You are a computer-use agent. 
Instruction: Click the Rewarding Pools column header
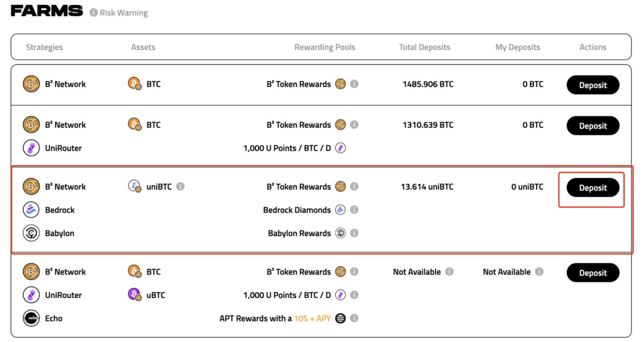pos(325,47)
